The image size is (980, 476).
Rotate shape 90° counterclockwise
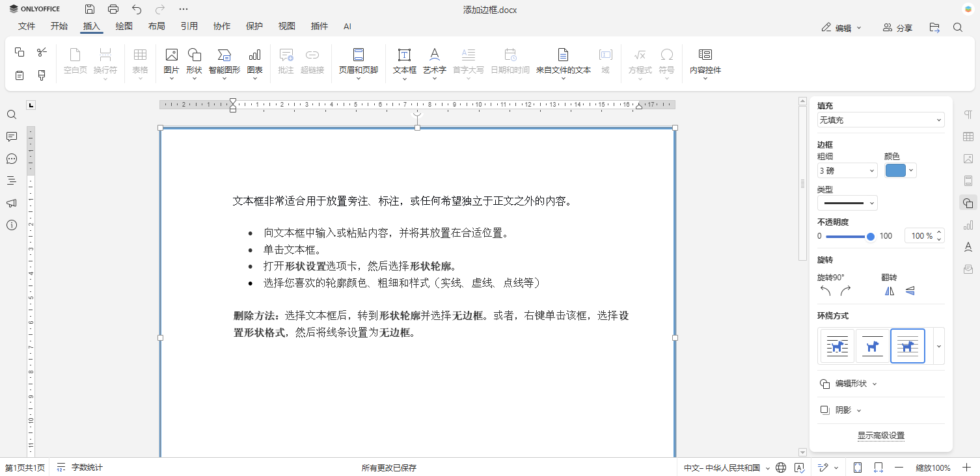(825, 291)
